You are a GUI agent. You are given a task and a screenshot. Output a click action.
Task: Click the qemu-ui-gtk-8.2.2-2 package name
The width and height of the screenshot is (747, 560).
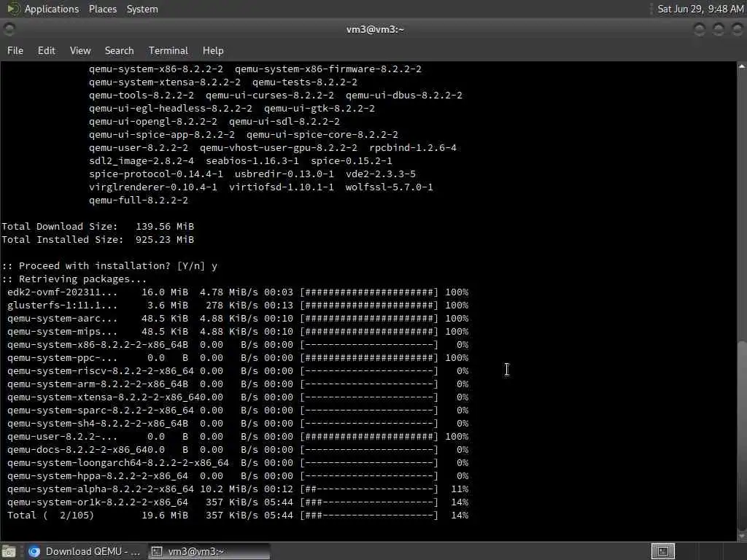click(x=320, y=108)
